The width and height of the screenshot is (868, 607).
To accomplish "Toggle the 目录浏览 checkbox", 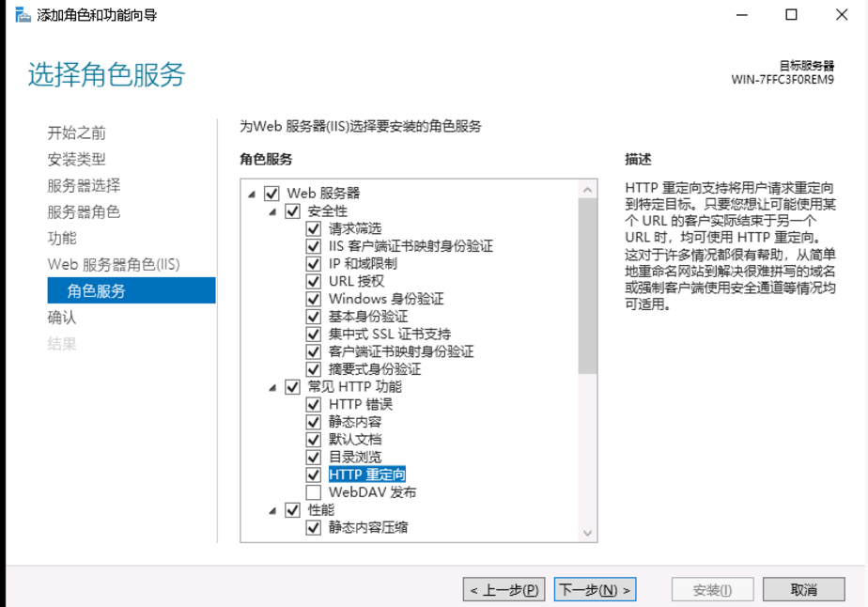I will 314,458.
